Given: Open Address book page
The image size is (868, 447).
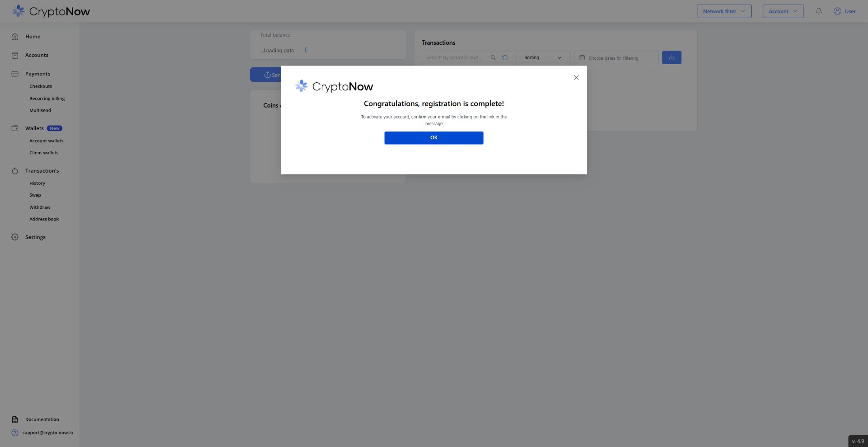Looking at the screenshot, I should point(44,219).
